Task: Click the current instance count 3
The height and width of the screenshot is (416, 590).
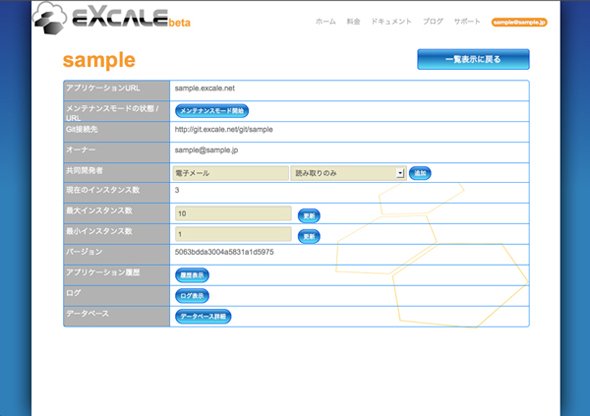Action: point(177,190)
